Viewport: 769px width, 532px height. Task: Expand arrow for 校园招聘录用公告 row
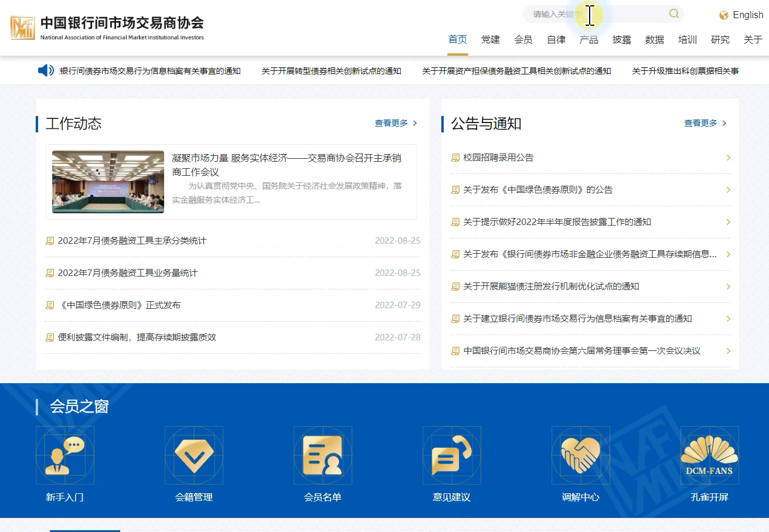coord(728,158)
